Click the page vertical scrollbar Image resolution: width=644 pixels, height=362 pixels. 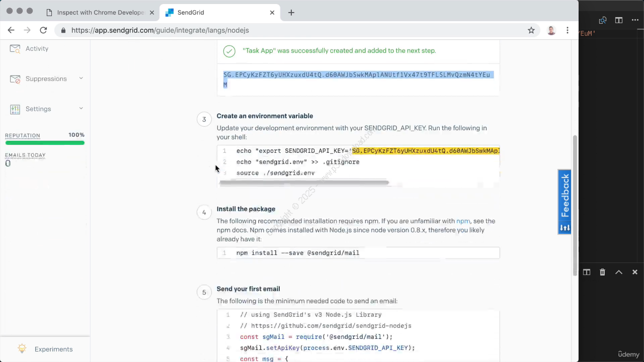(x=575, y=205)
